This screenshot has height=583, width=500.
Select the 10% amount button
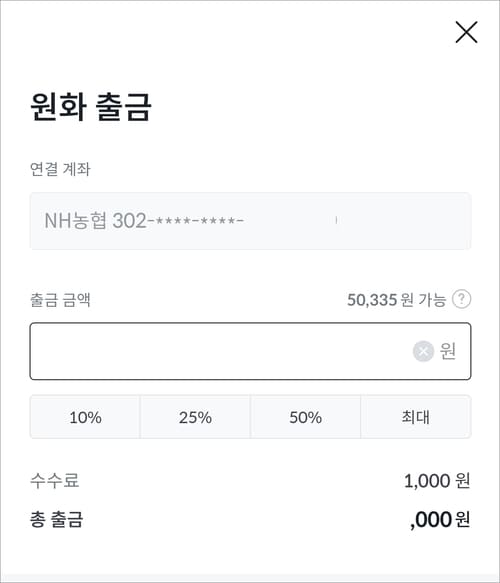click(85, 417)
